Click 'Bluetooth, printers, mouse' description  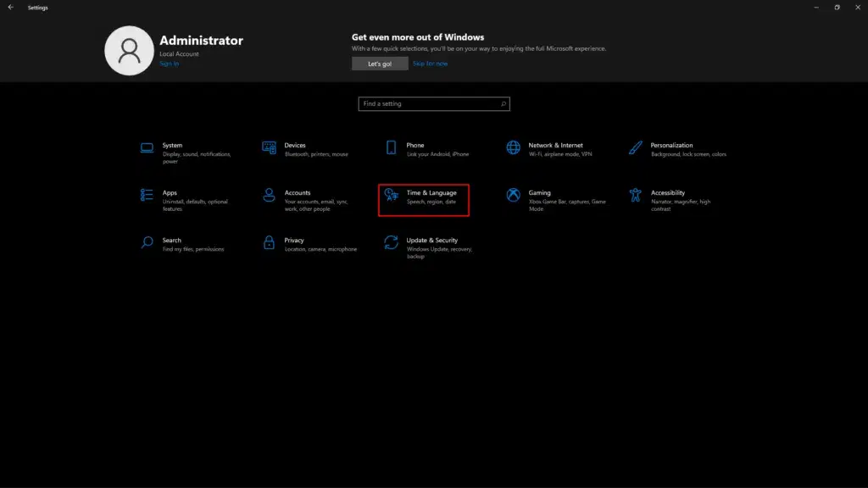tap(316, 154)
